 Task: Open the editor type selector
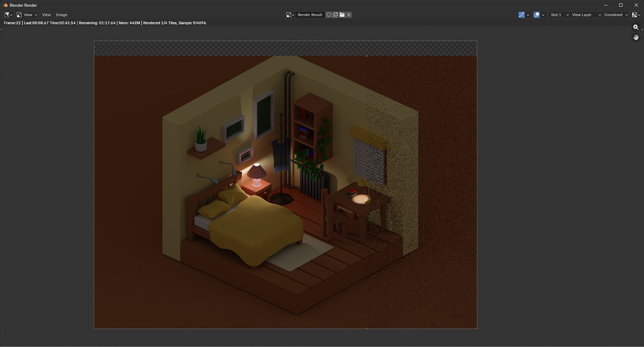click(8, 15)
